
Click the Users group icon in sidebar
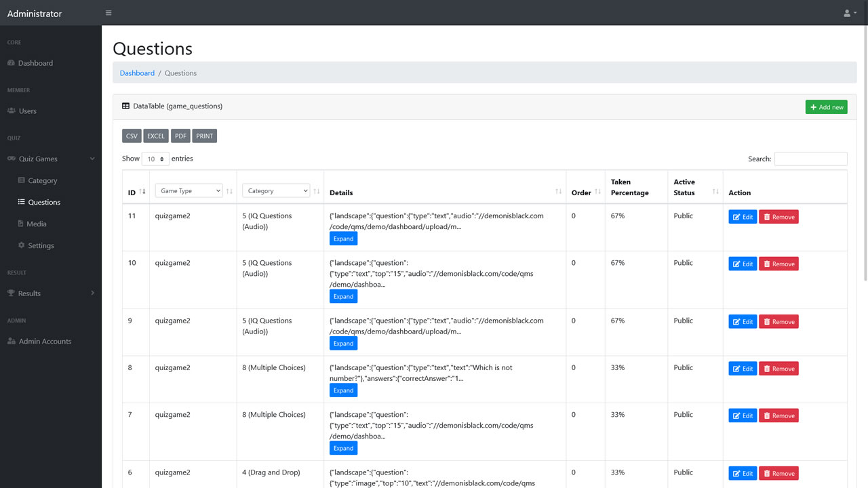pyautogui.click(x=12, y=111)
